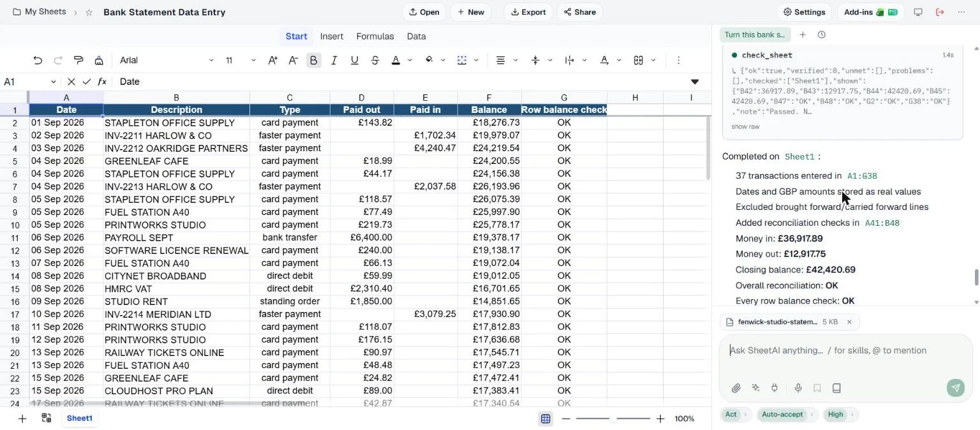Open the merge cells dropdown arrow
Image resolution: width=980 pixels, height=430 pixels.
coord(653,60)
